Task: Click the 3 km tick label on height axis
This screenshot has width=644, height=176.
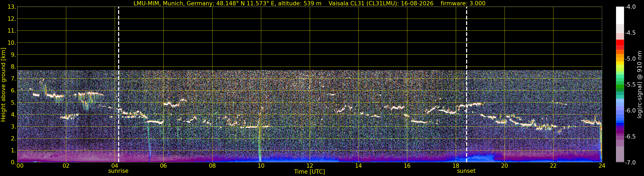Action: pyautogui.click(x=13, y=127)
